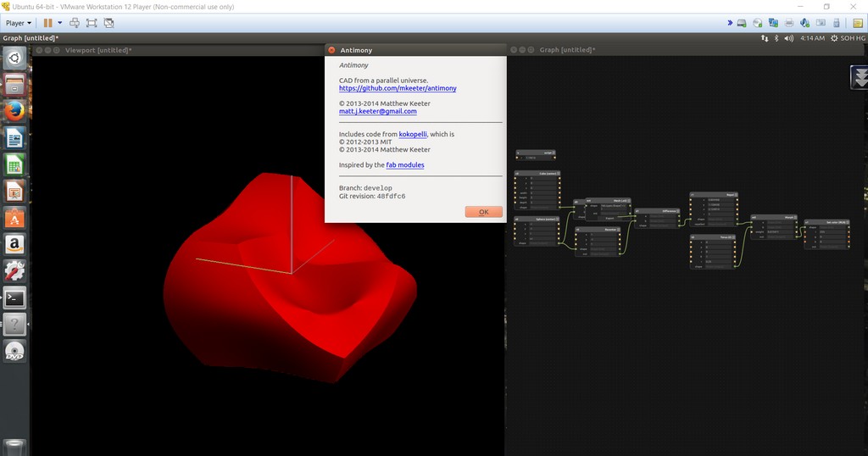Pause the virtual machine
The height and width of the screenshot is (456, 868).
click(48, 23)
